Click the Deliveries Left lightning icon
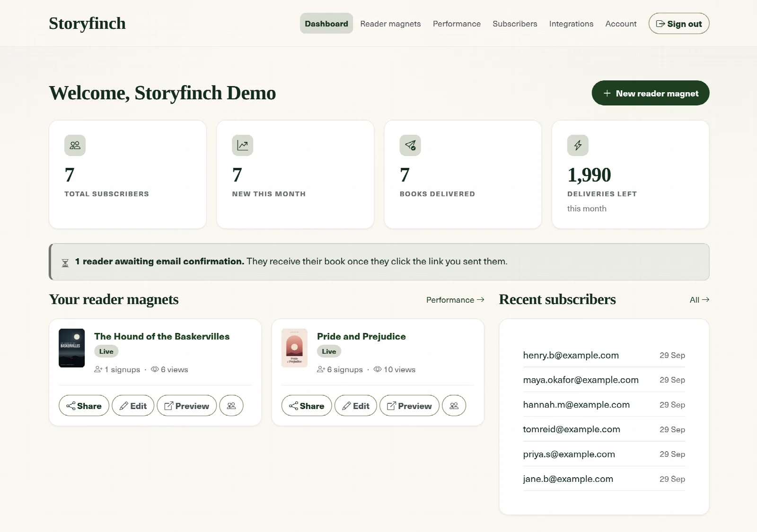The width and height of the screenshot is (757, 532). pos(578,145)
